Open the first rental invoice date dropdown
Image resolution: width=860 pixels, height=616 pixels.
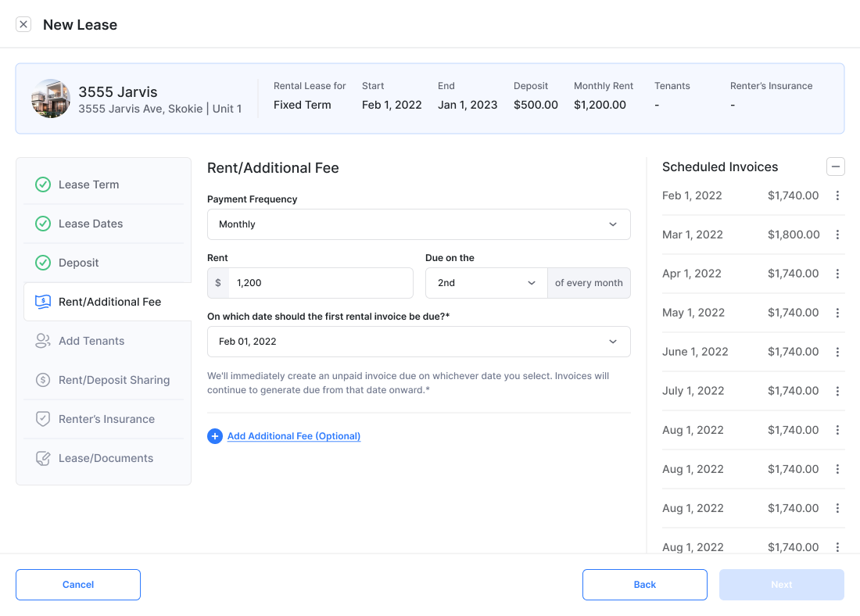[418, 342]
